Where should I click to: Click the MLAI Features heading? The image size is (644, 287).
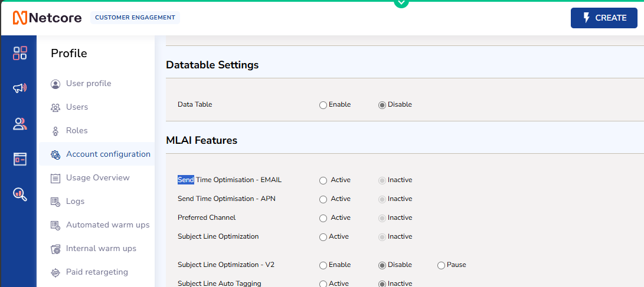(x=202, y=140)
